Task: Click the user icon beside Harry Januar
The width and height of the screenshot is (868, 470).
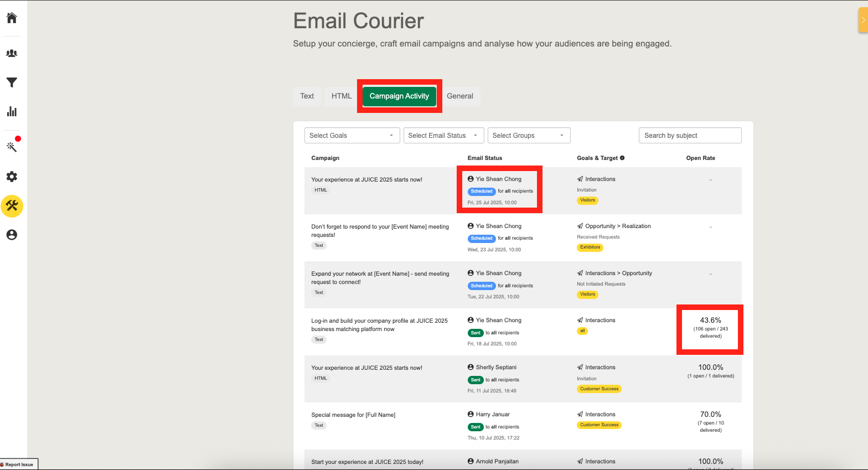Action: click(471, 414)
